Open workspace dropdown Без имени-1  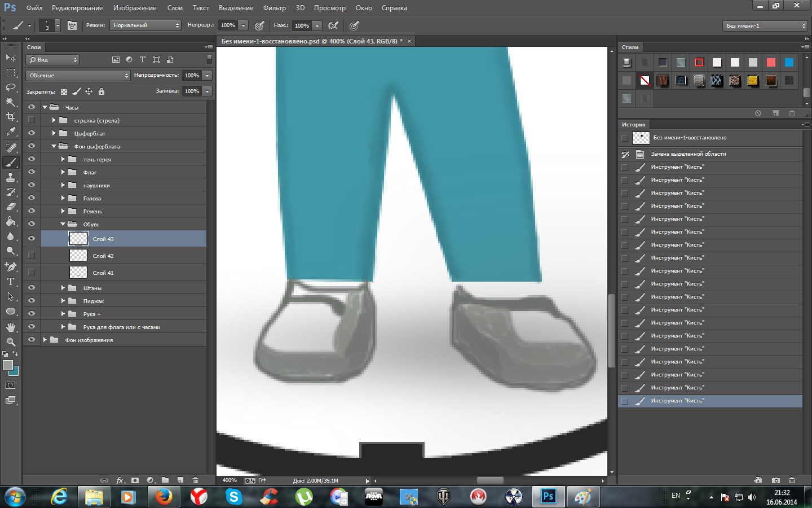[765, 25]
